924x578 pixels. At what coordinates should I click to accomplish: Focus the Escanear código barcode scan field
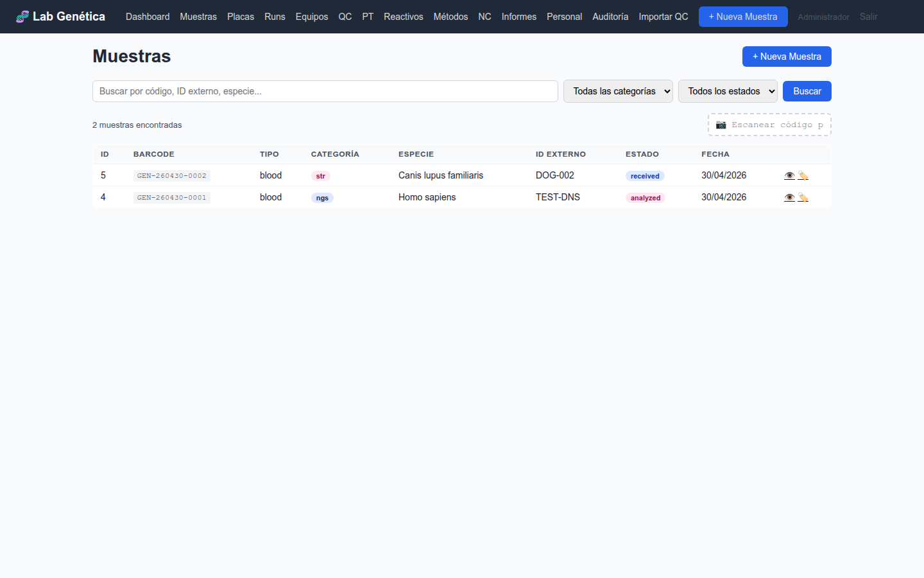[769, 125]
